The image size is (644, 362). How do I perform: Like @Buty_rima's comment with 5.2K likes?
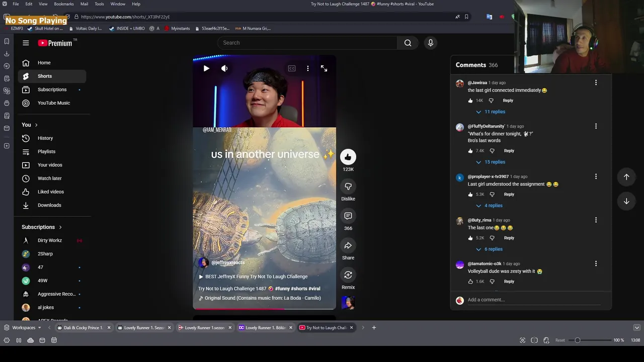click(471, 238)
